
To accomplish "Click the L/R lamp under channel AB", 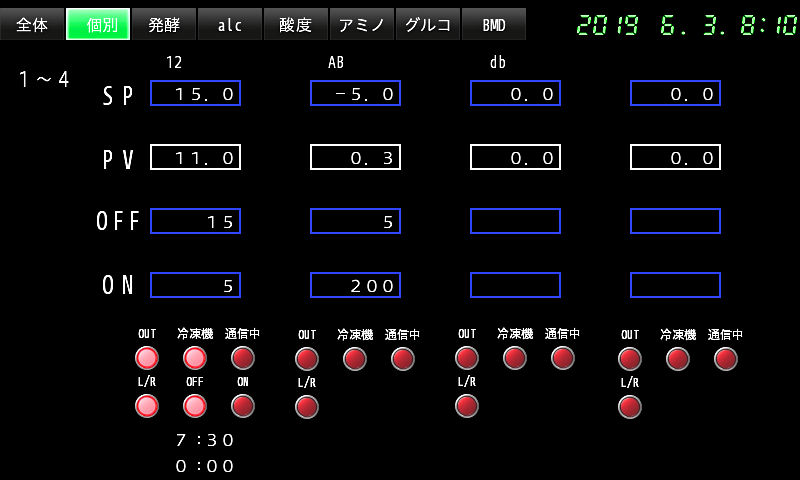I will click(x=307, y=406).
